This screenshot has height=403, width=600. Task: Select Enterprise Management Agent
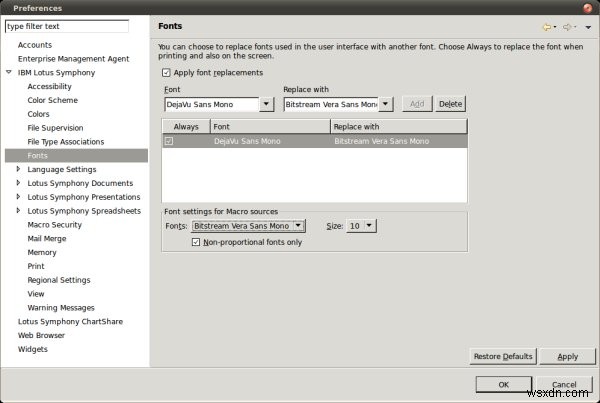click(x=73, y=59)
